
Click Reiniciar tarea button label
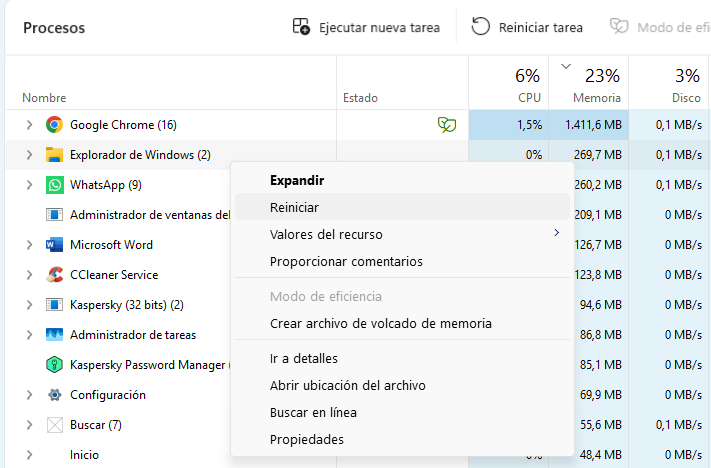point(541,28)
